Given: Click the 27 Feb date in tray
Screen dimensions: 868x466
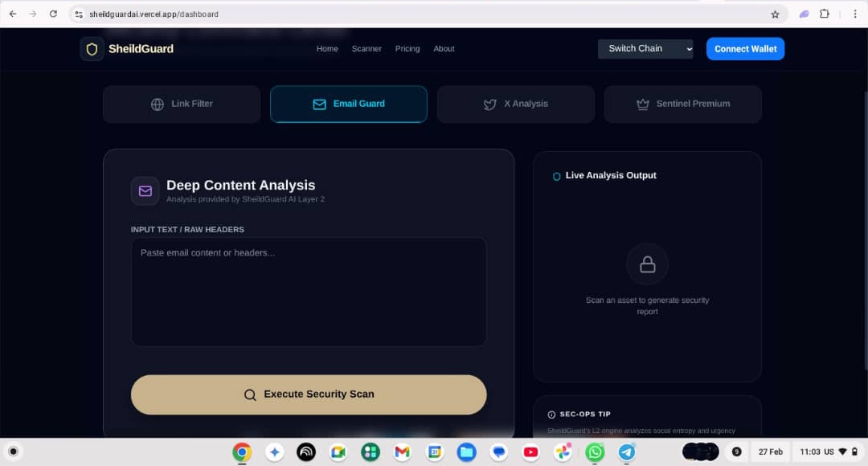Looking at the screenshot, I should coord(771,452).
